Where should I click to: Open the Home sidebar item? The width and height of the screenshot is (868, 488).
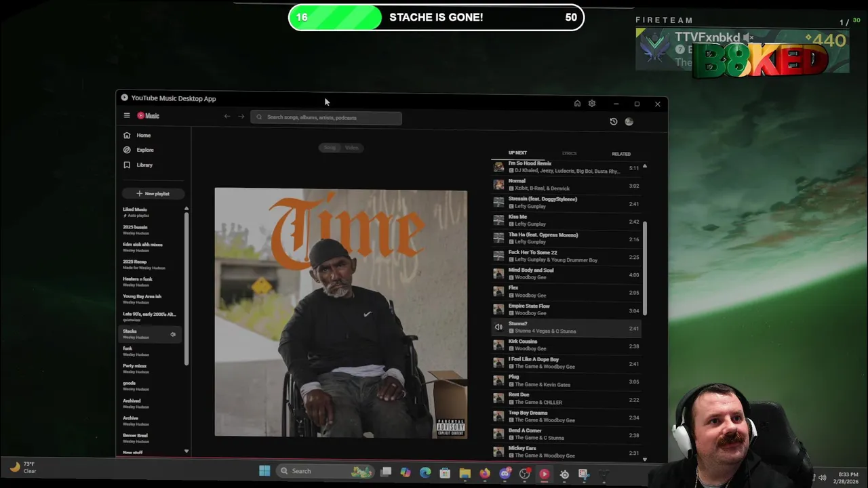click(138, 135)
